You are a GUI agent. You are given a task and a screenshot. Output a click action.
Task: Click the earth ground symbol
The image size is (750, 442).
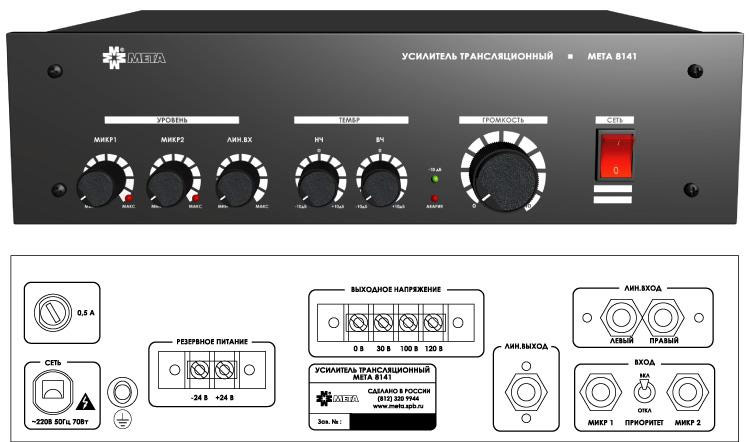(x=122, y=420)
